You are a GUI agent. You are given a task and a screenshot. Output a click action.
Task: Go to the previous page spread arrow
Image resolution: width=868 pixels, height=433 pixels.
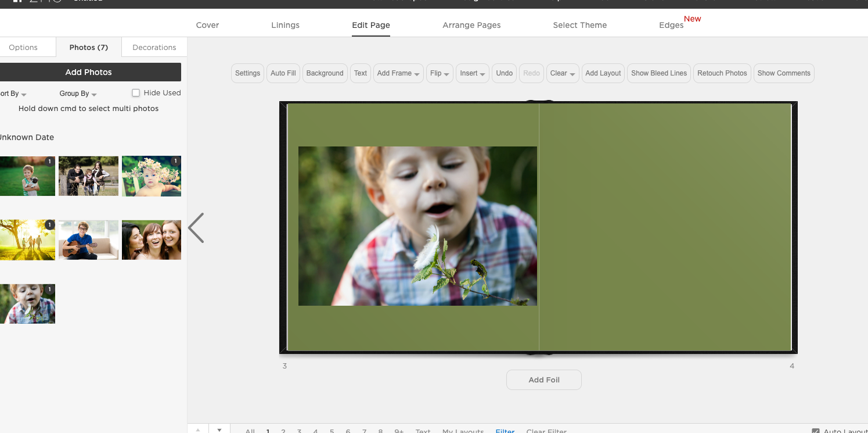(196, 228)
